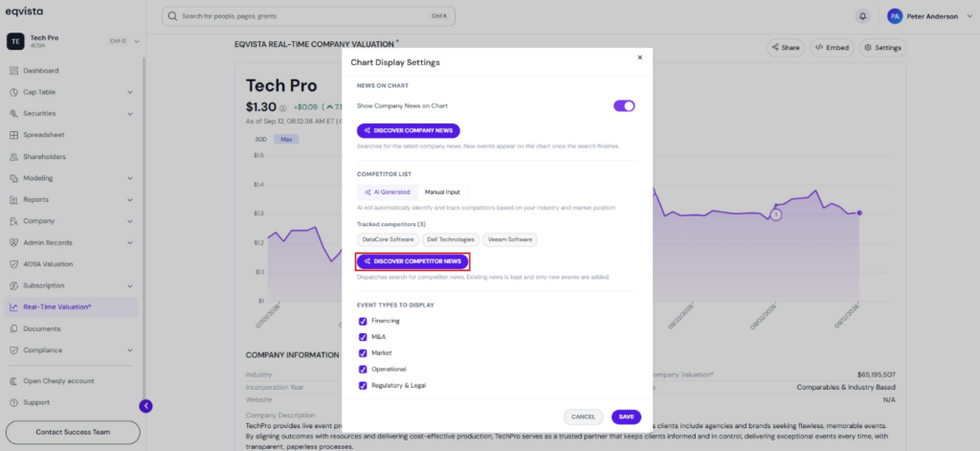
Task: Collapse sidebar with purple arrow button
Action: click(145, 406)
